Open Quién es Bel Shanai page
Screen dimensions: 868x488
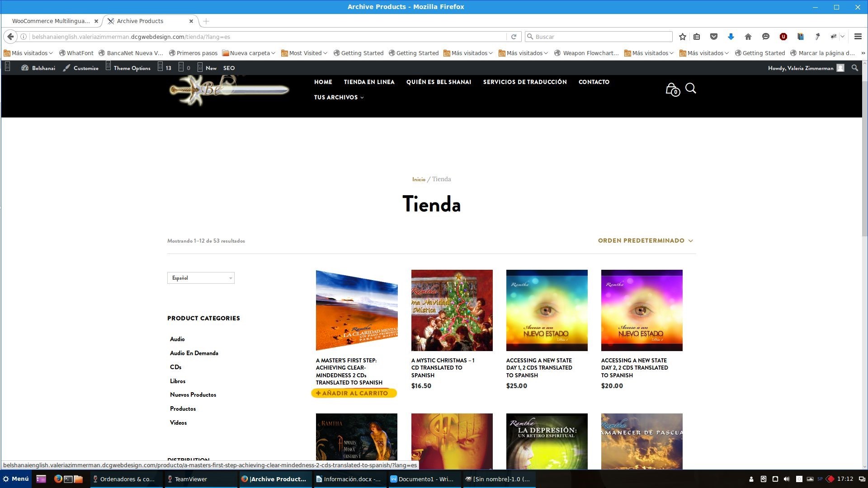pos(439,82)
